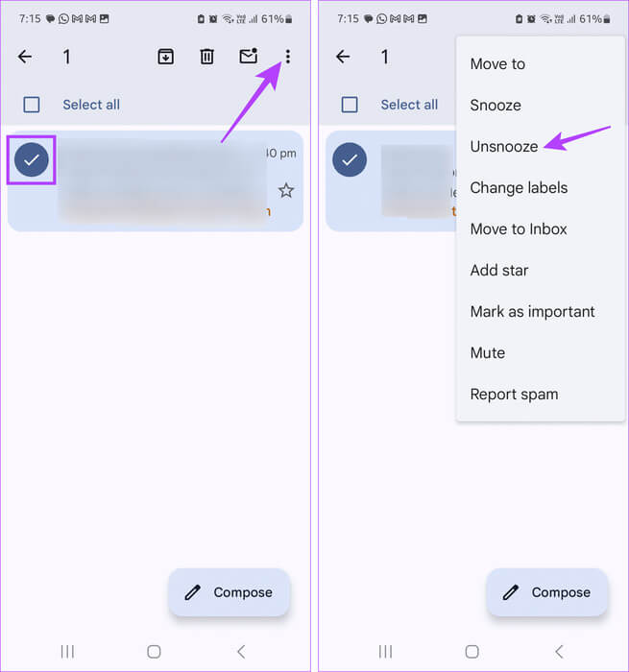Tap the archive icon in left toolbar
Viewport: 629px width, 672px height.
tap(165, 57)
